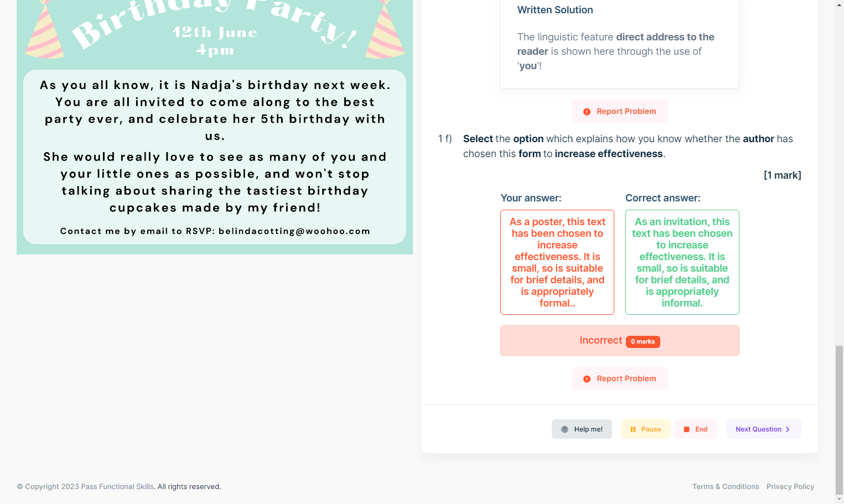
Task: Report a problem with question 1 f)
Action: point(620,378)
